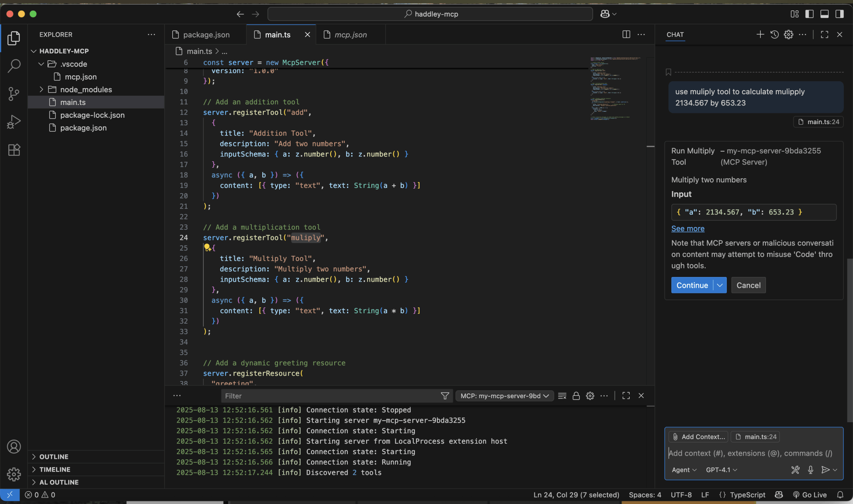
Task: Start a new chat with plus icon
Action: 760,35
